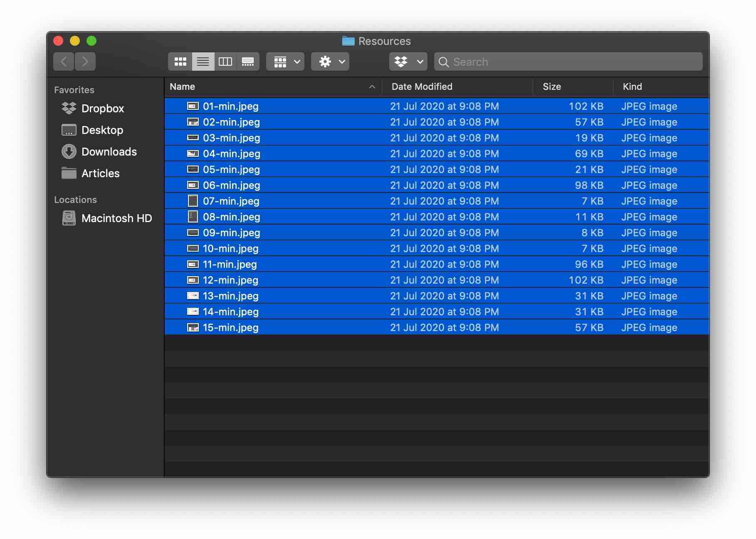The image size is (756, 539).
Task: Select 07-min.jpeg file icon
Action: point(193,201)
